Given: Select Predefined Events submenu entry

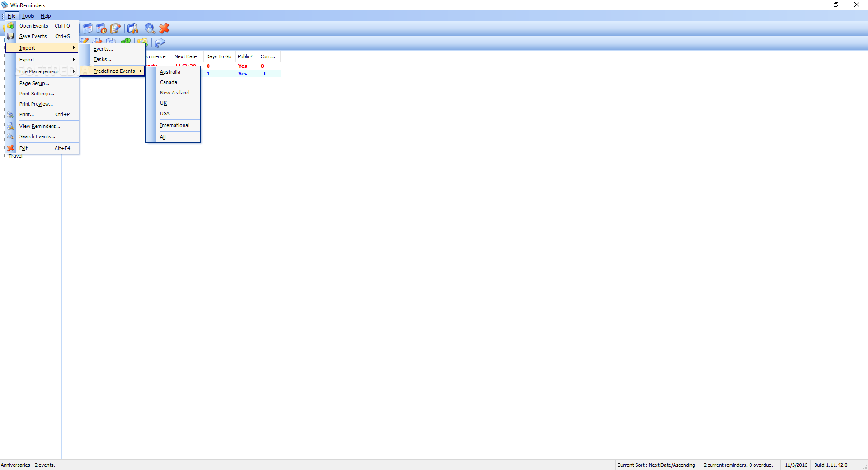Looking at the screenshot, I should [x=113, y=71].
